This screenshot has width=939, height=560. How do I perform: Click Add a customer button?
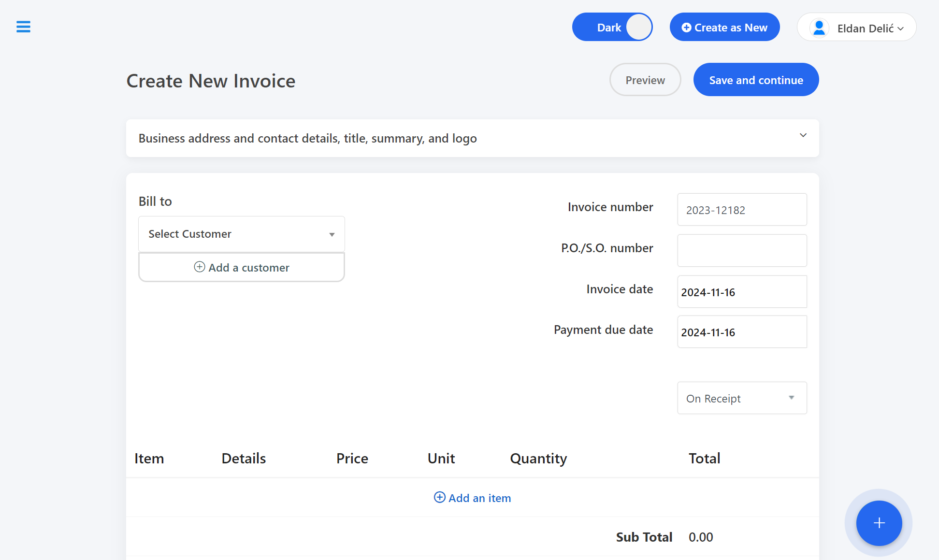tap(242, 267)
